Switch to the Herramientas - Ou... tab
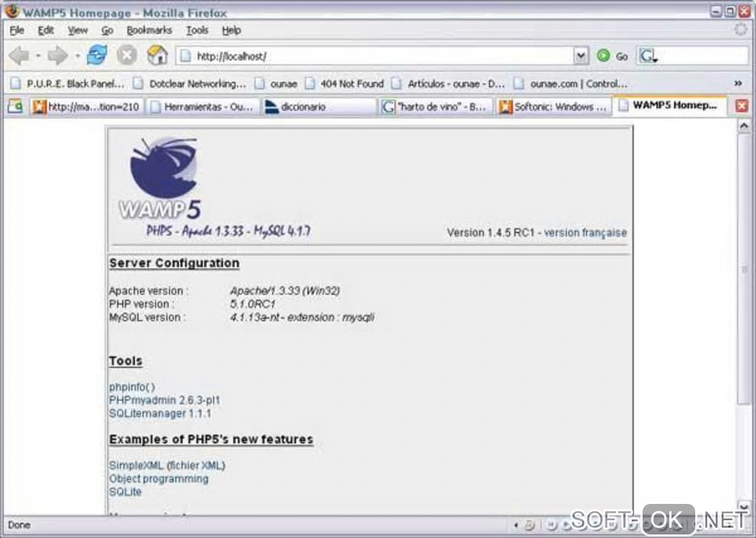Screen dimensions: 756x538 coord(203,107)
